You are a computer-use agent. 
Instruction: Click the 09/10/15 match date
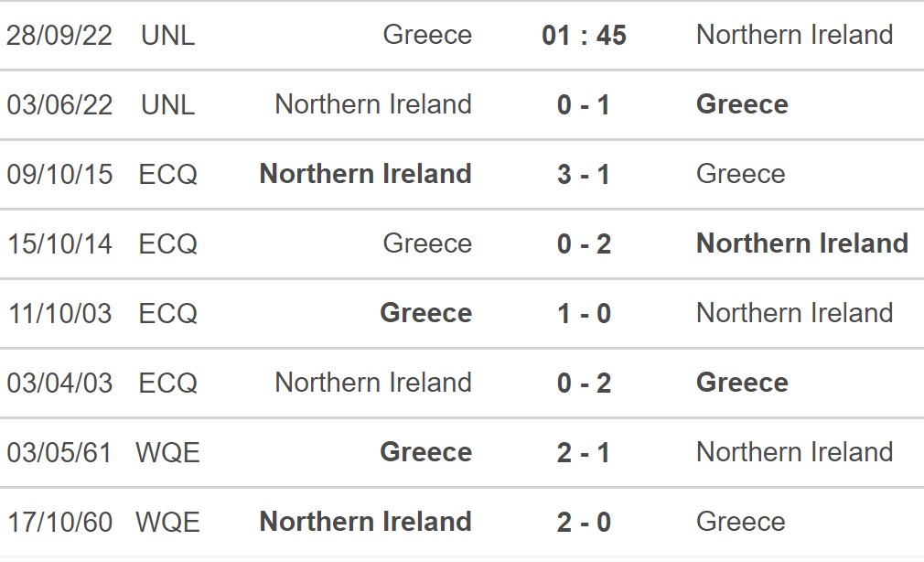60,174
